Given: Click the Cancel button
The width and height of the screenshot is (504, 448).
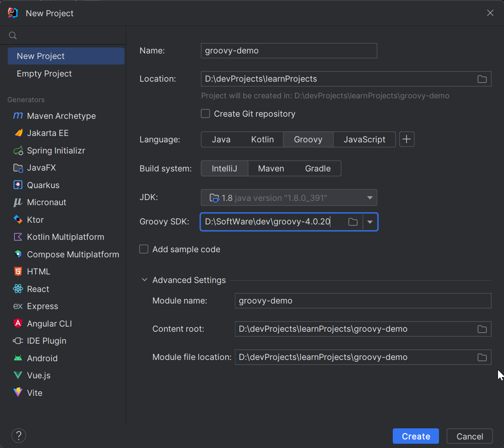Looking at the screenshot, I should (x=470, y=436).
